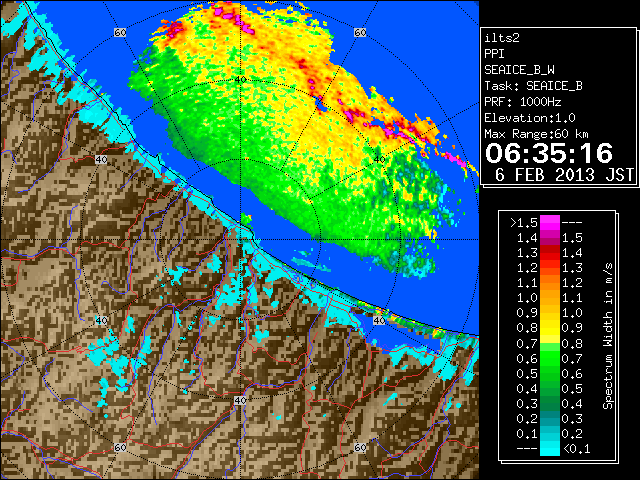The height and width of the screenshot is (480, 640).
Task: Pick the yellow legend swatch near 0.8
Action: (550, 329)
